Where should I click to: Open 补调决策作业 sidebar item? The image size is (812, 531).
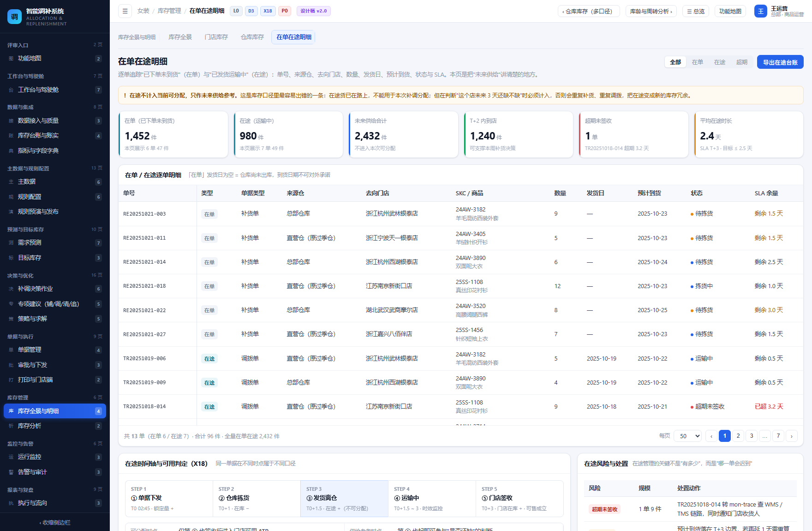[x=55, y=289]
